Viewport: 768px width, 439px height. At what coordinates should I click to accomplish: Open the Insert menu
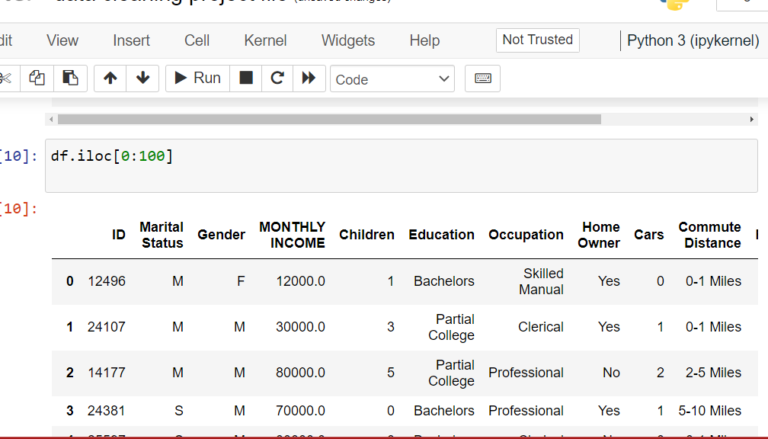131,41
